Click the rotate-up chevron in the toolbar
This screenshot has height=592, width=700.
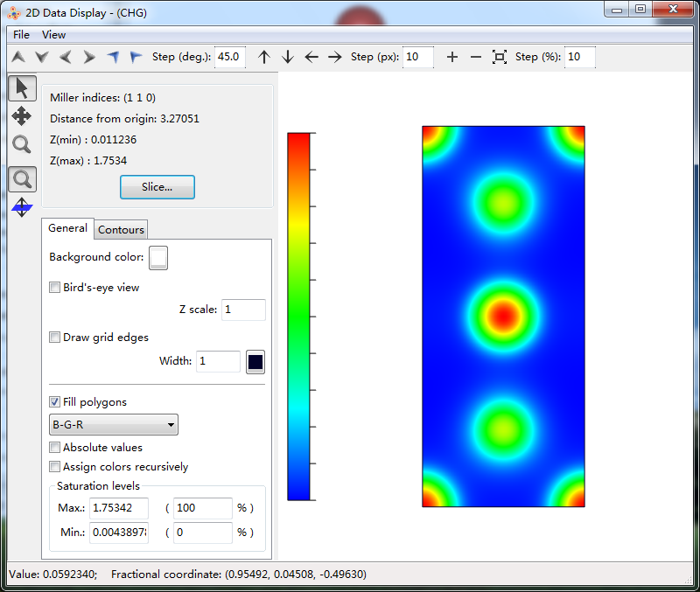point(18,57)
